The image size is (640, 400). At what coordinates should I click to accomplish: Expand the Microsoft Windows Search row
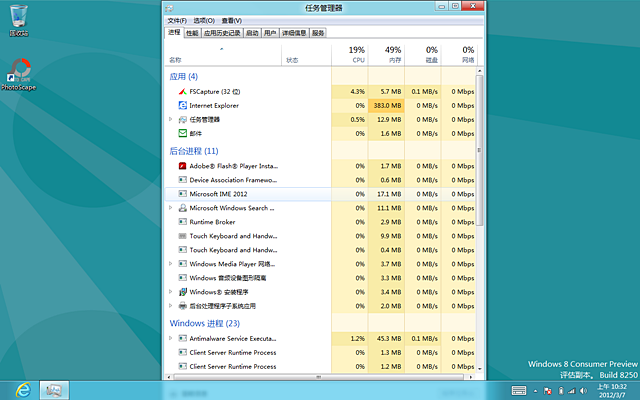coord(171,208)
